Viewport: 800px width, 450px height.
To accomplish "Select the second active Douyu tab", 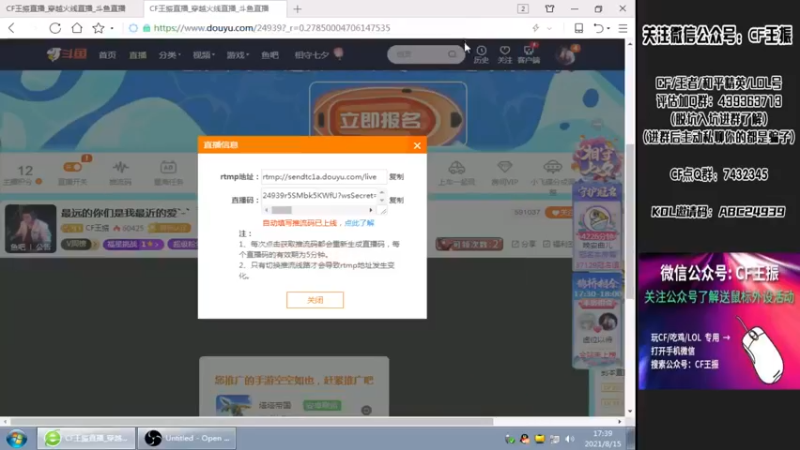I will (214, 9).
